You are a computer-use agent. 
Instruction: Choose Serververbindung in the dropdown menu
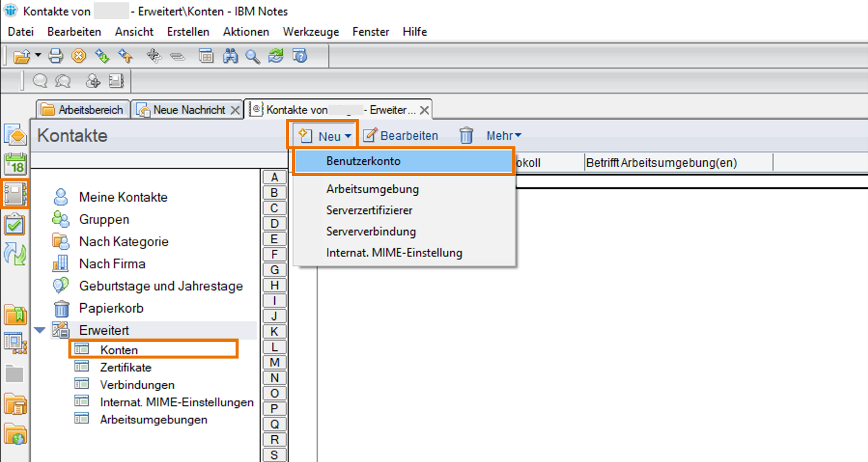click(371, 231)
